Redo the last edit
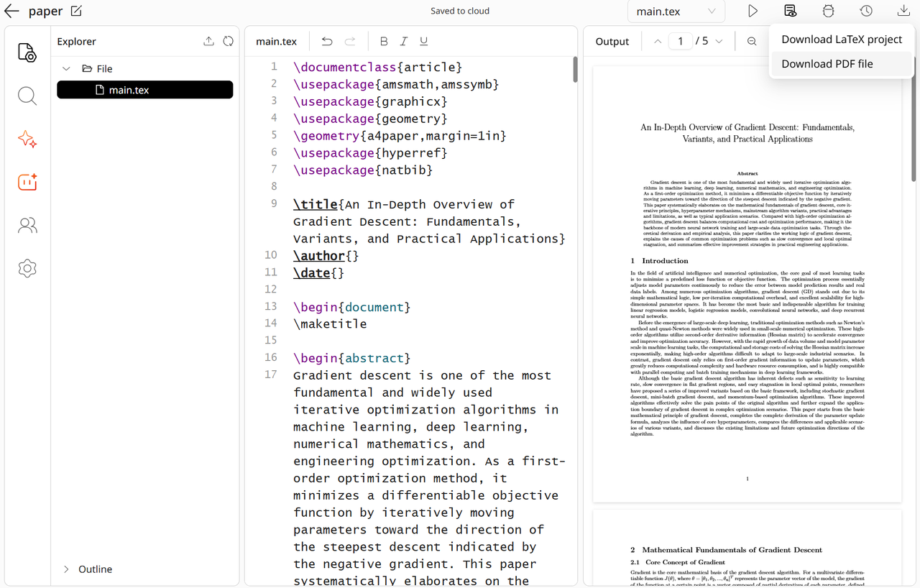Viewport: 920px width, 588px height. tap(350, 41)
